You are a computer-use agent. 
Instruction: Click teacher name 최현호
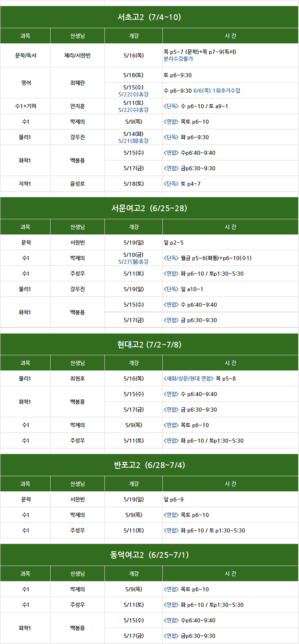78,379
